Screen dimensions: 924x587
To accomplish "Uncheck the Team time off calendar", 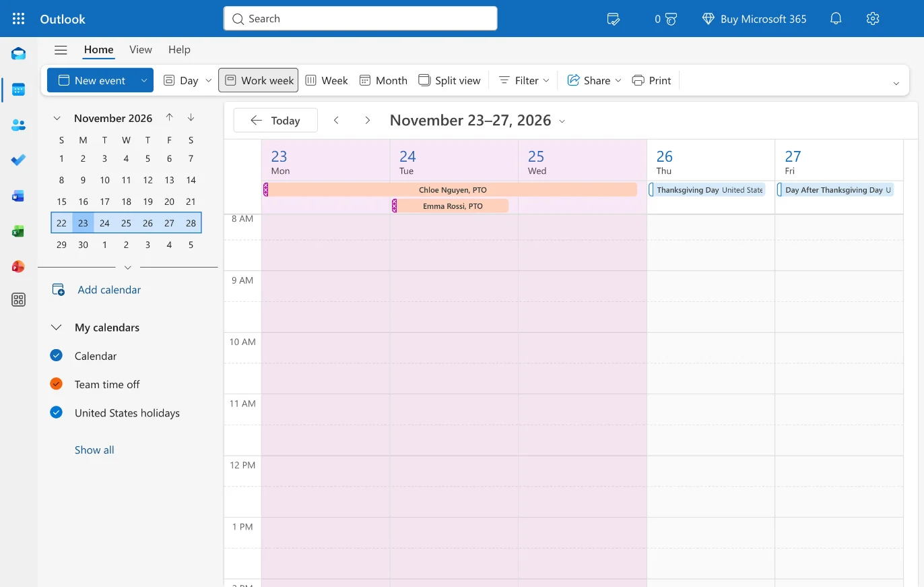I will tap(56, 383).
